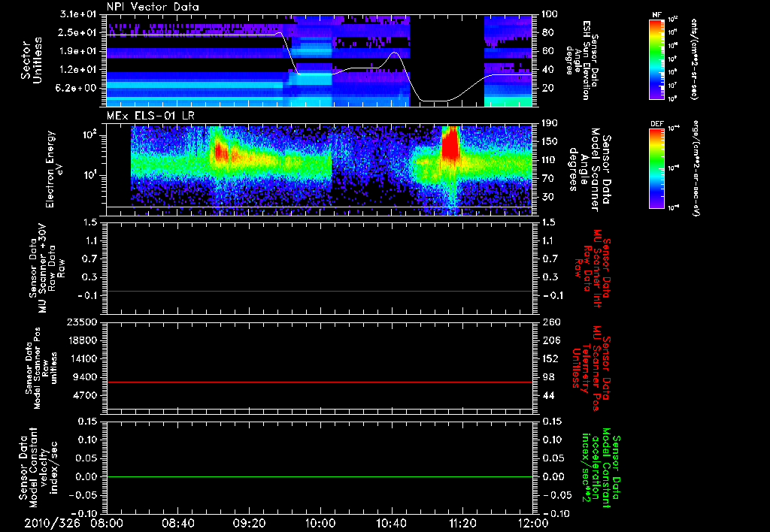Screen dimensions: 770x532
Task: Click the '08:40' time tick label
Action: [x=177, y=524]
